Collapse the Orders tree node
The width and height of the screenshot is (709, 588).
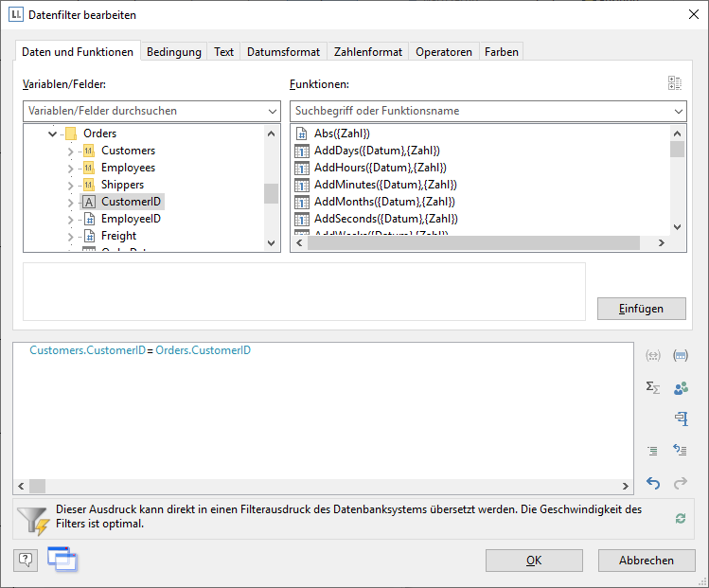tap(53, 134)
